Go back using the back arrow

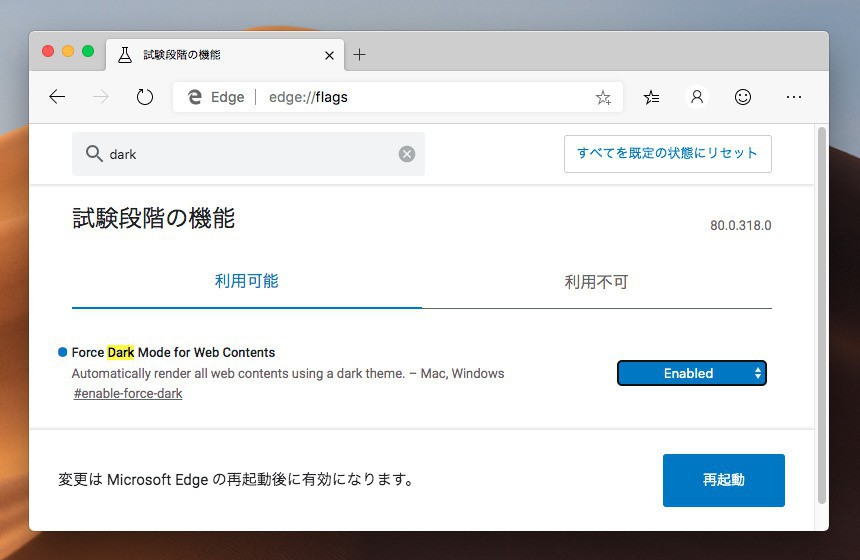tap(57, 97)
